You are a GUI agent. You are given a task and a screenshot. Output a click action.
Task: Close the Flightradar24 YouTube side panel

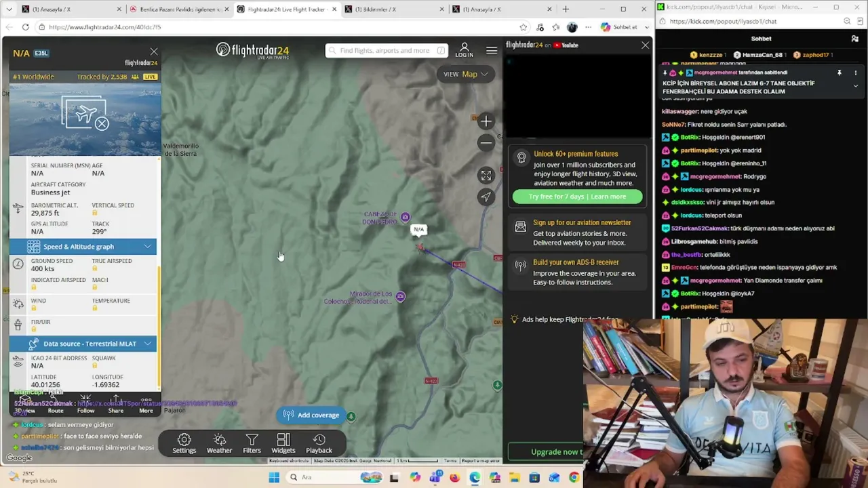point(645,45)
